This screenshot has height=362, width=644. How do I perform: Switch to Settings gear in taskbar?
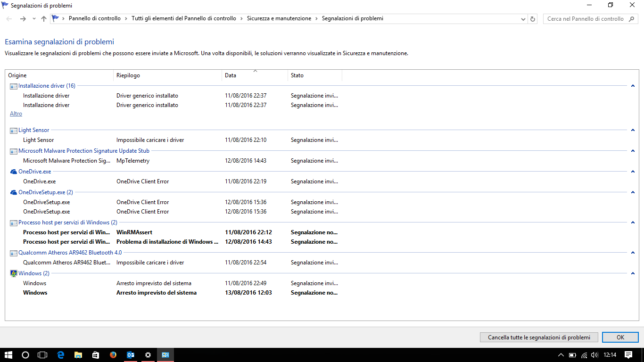[148, 355]
